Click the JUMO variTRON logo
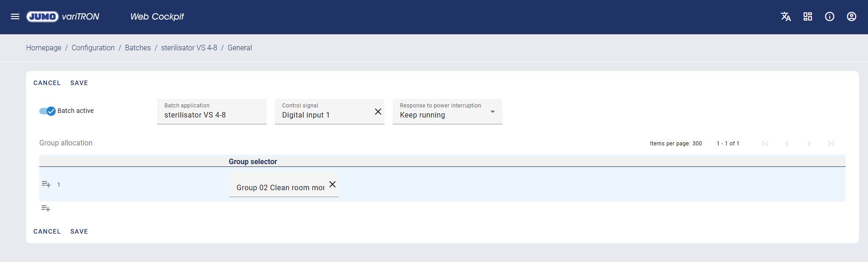 click(x=63, y=16)
